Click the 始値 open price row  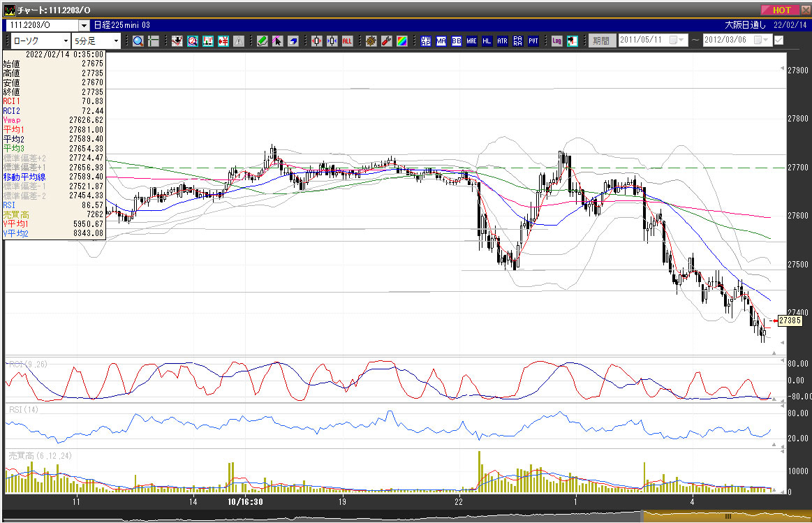53,64
